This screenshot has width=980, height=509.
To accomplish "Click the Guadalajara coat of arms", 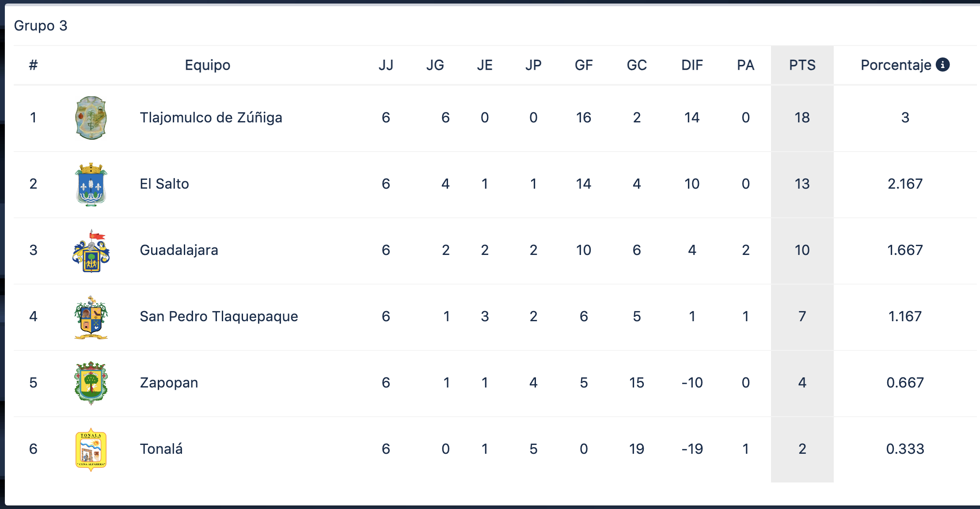I will [x=91, y=251].
